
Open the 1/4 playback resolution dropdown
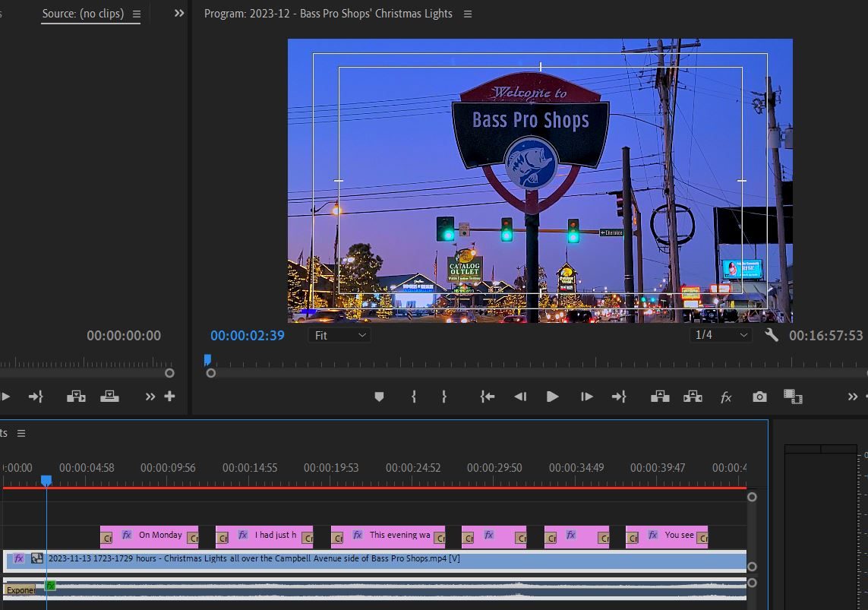720,334
